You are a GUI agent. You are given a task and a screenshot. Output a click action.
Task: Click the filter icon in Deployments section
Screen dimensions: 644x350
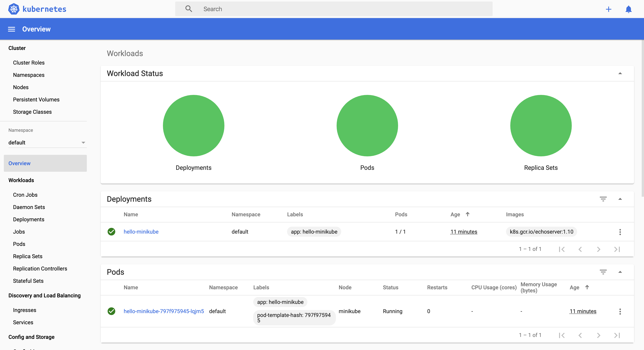(603, 199)
